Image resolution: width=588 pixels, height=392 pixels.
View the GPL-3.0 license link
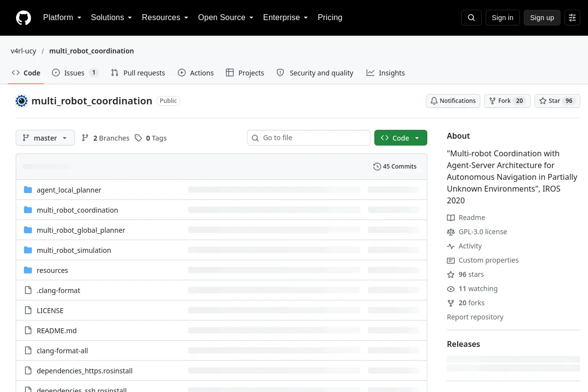(477, 232)
